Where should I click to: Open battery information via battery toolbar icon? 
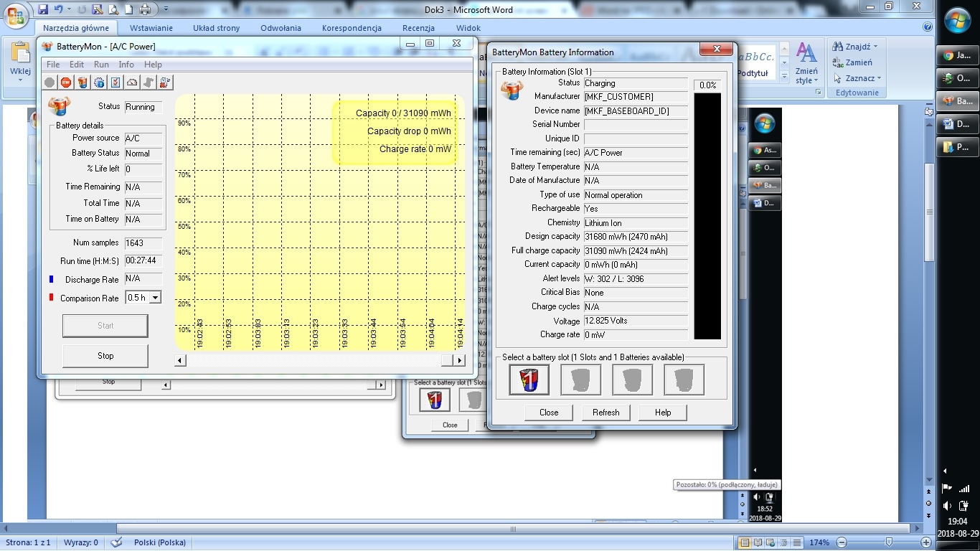(x=83, y=83)
